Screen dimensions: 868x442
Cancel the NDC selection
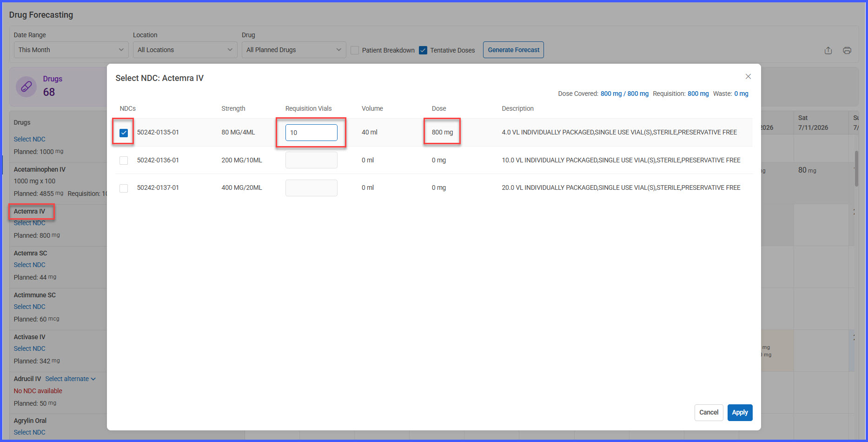click(709, 412)
